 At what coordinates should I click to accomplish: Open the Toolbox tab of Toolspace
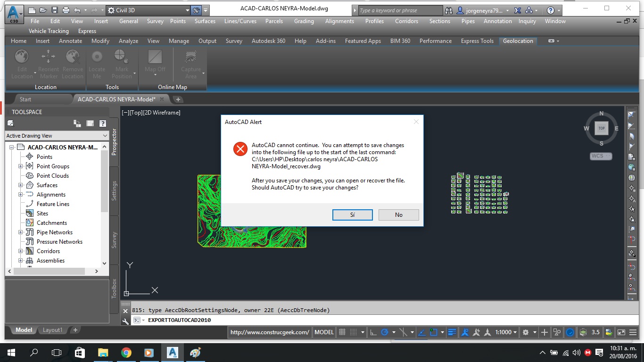(114, 288)
